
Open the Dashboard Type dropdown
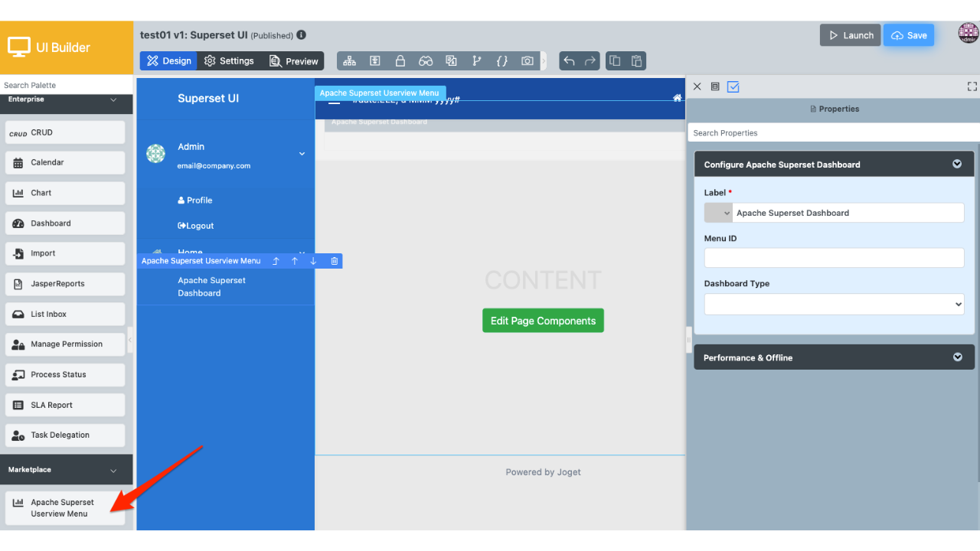click(x=834, y=304)
